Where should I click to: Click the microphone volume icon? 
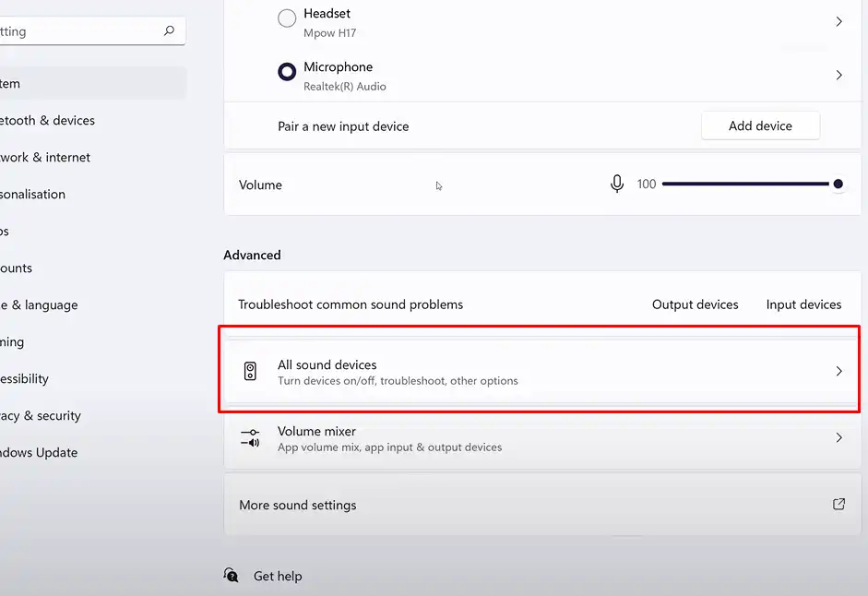point(617,185)
